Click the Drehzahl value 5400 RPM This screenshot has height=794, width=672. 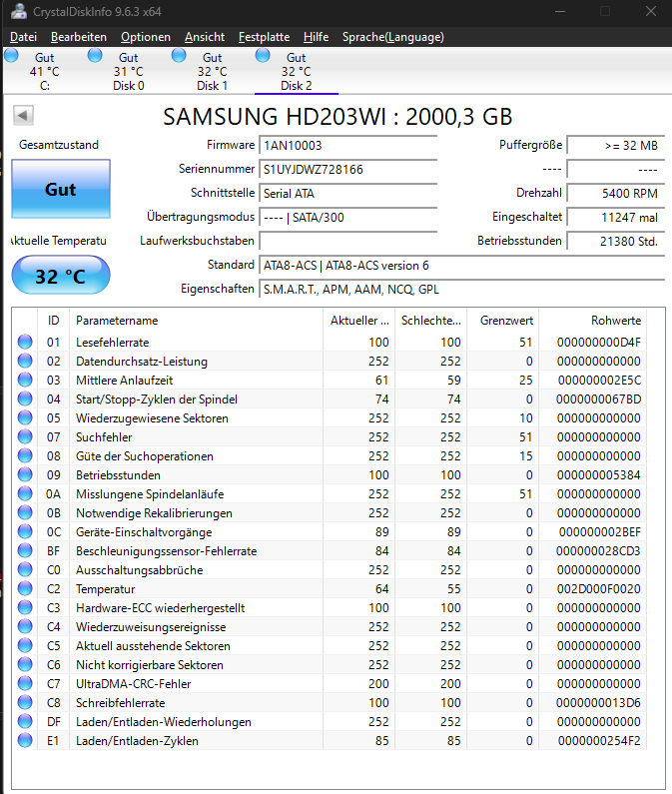pyautogui.click(x=615, y=194)
